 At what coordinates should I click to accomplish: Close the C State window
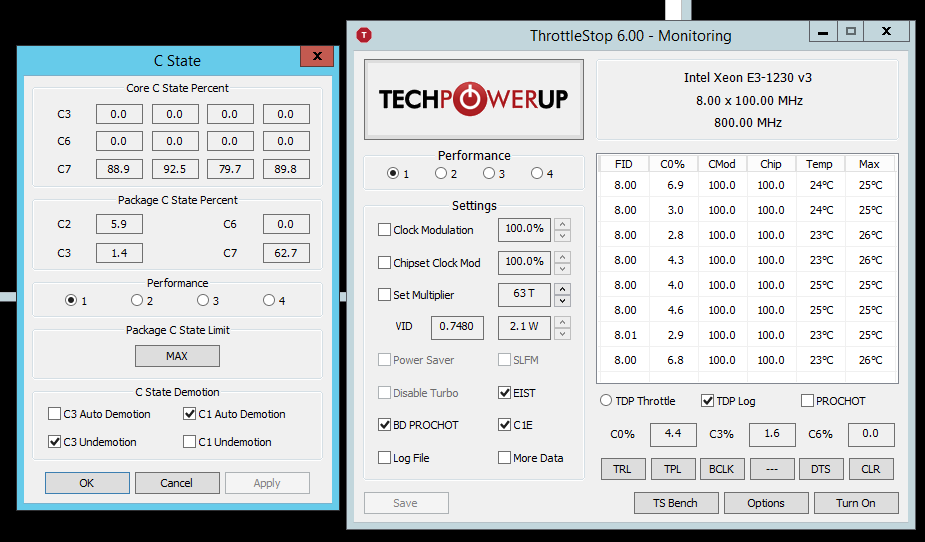(x=317, y=56)
